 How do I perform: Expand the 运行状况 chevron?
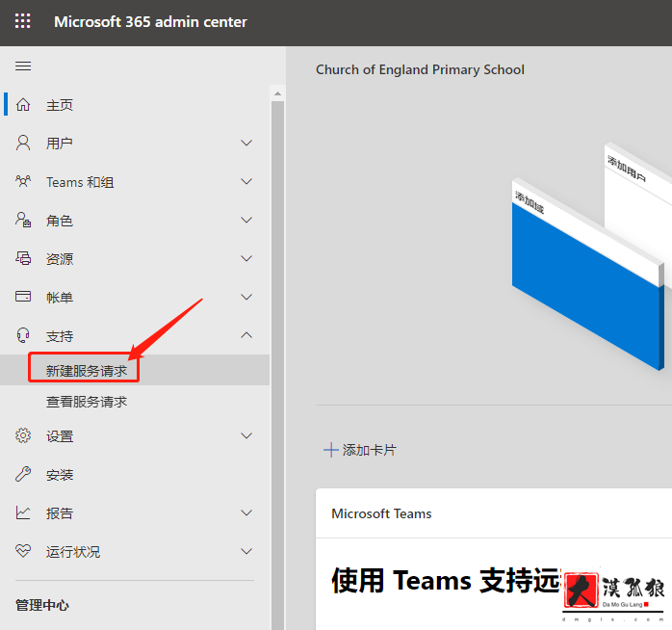pos(246,551)
